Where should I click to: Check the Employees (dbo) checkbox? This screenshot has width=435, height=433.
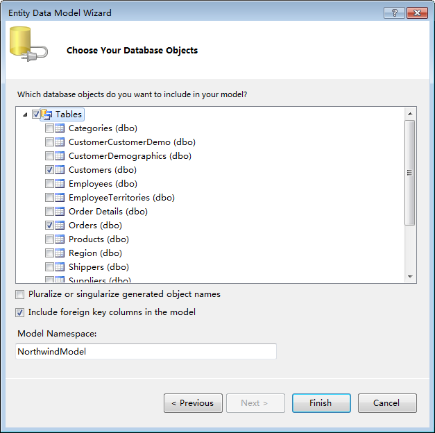[49, 184]
